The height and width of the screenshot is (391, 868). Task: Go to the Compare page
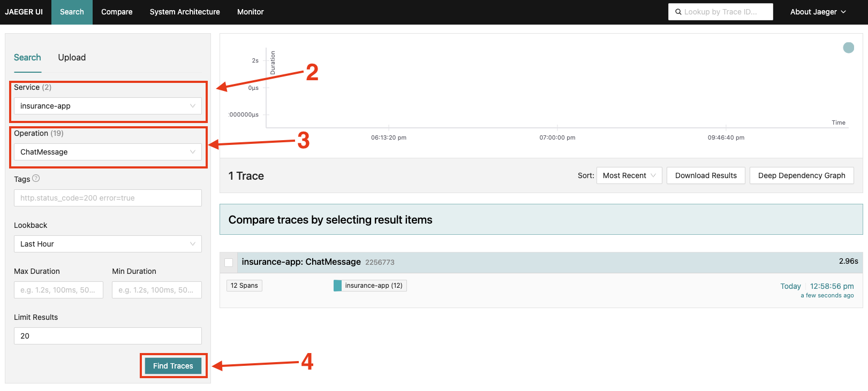[117, 12]
